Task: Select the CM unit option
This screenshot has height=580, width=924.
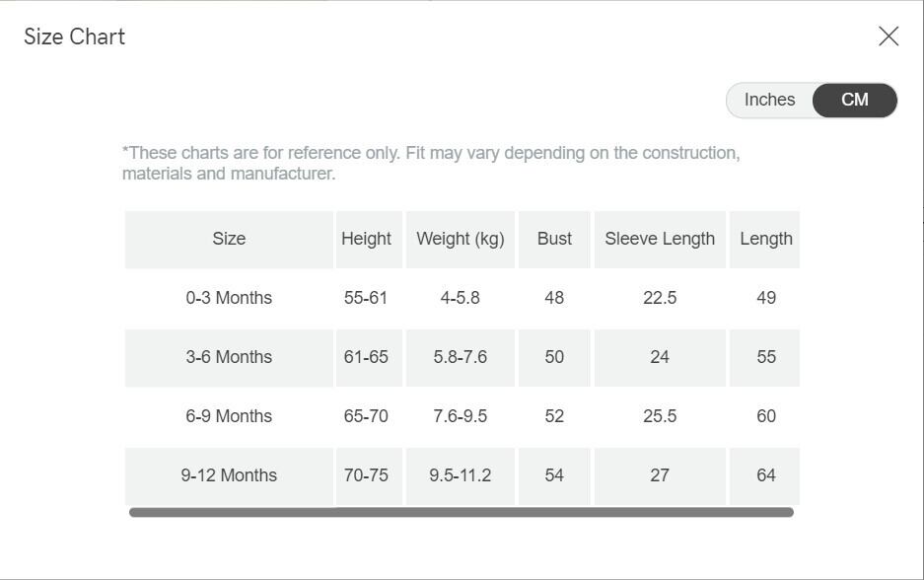Action: pyautogui.click(x=855, y=101)
